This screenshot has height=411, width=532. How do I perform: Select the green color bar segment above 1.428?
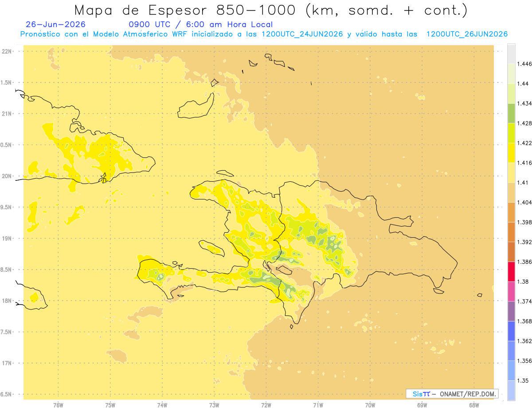point(511,114)
